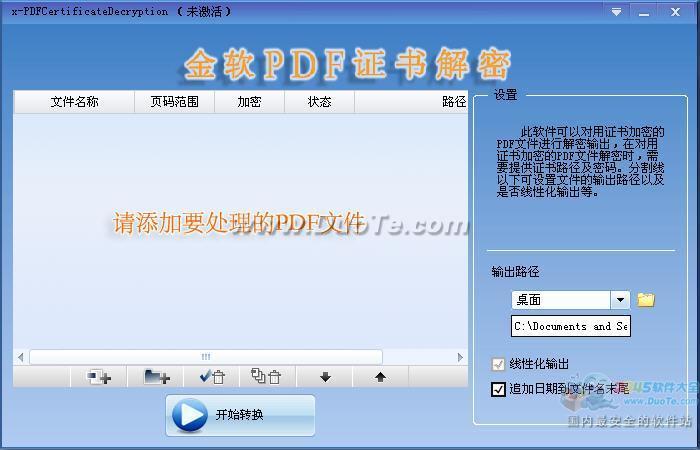
Task: Click the horizontal scrollbar thumb in file list
Action: point(205,357)
